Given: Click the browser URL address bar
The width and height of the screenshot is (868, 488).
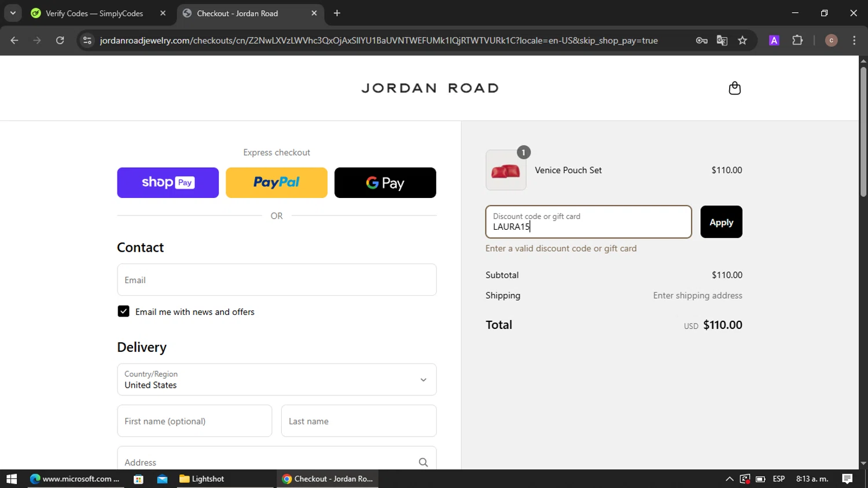Looking at the screenshot, I should point(378,41).
